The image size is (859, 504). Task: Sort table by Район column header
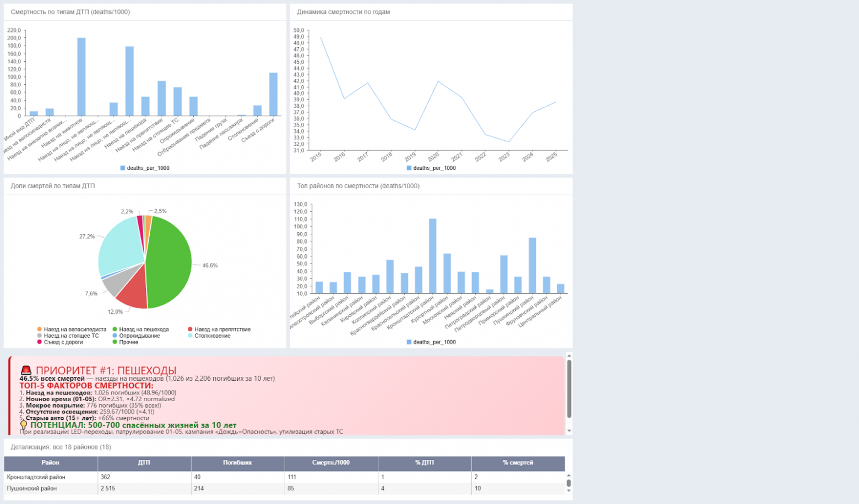(51, 463)
